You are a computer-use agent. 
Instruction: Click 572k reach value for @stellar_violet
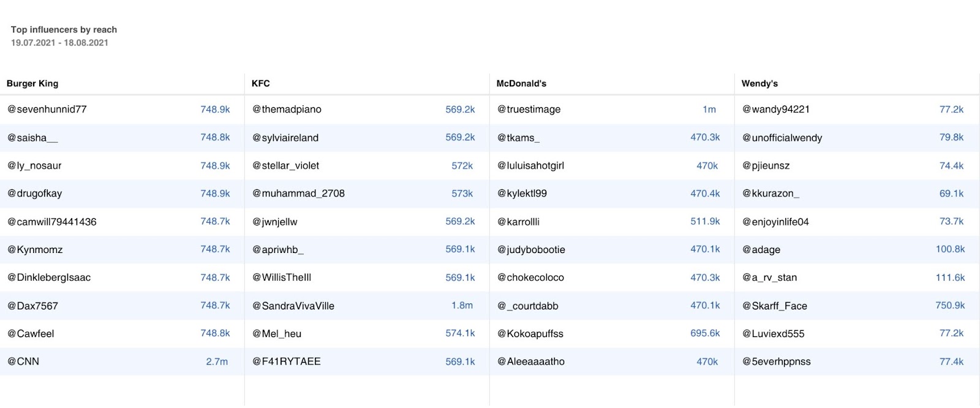pos(462,165)
